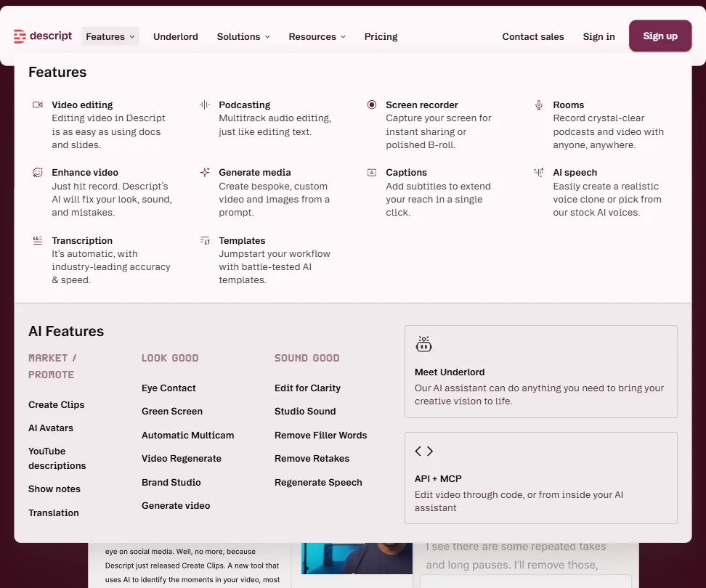Viewport: 706px width, 588px height.
Task: Select Studio Sound
Action: pos(305,411)
